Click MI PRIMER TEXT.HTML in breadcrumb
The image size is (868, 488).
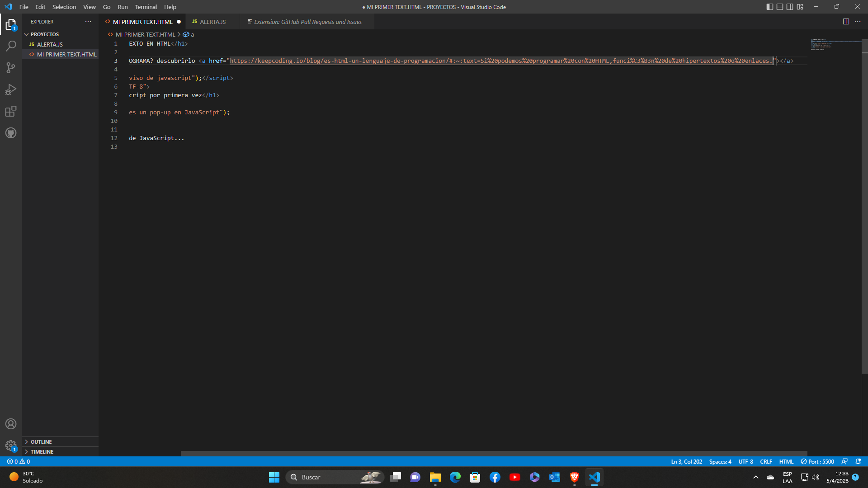142,34
